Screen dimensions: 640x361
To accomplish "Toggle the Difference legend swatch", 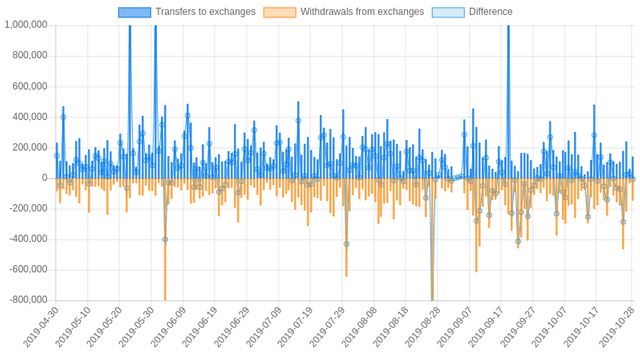I will [x=448, y=12].
